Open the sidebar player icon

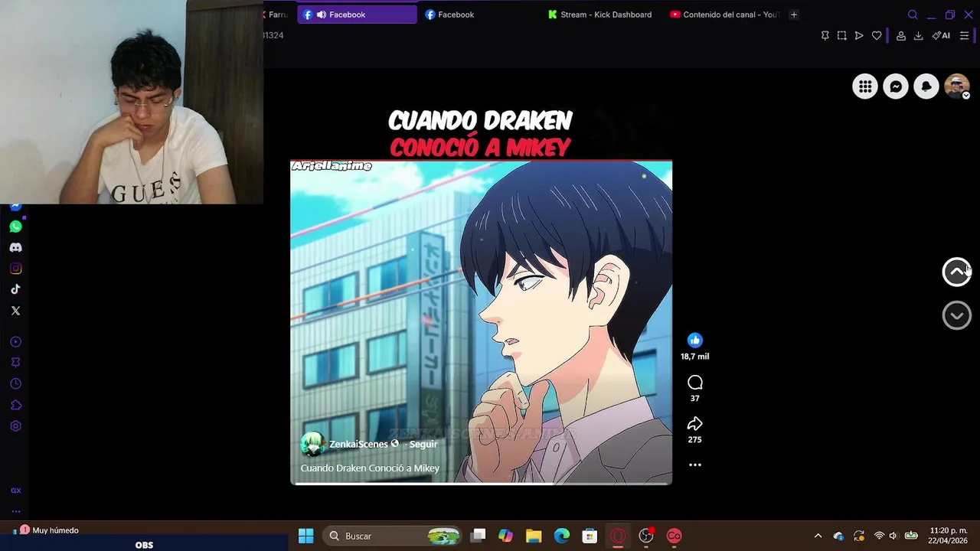tap(15, 342)
